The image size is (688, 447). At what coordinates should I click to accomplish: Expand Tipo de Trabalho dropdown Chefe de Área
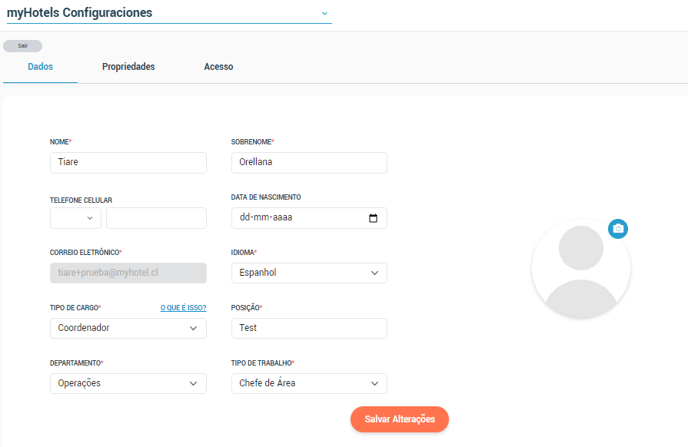(309, 383)
